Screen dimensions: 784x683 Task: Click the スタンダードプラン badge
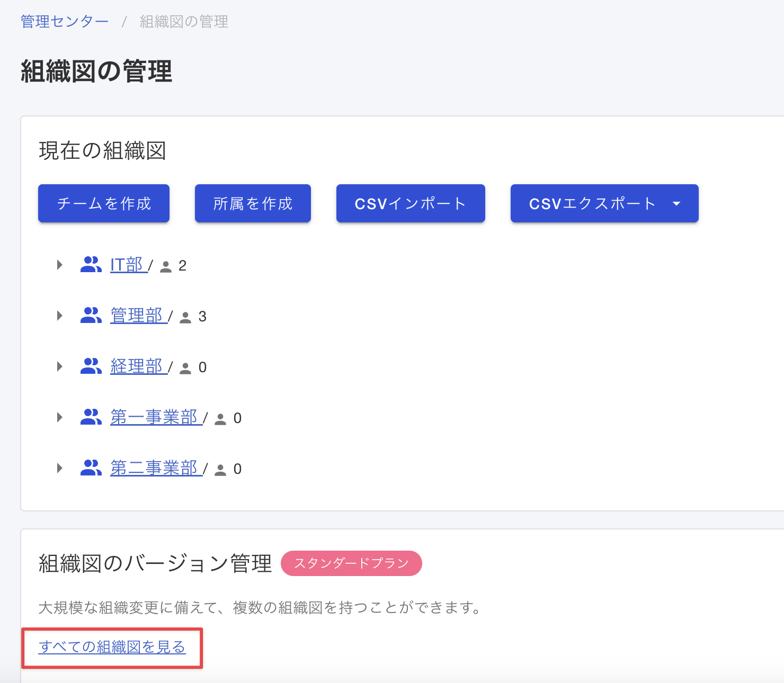click(x=351, y=563)
